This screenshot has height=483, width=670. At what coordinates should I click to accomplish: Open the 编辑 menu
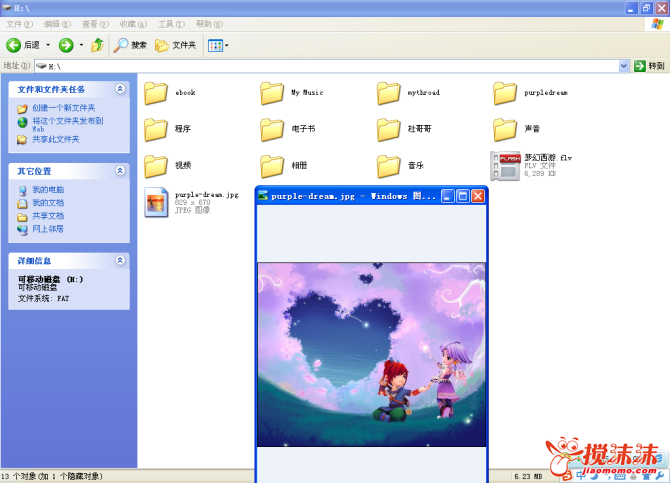tap(57, 24)
